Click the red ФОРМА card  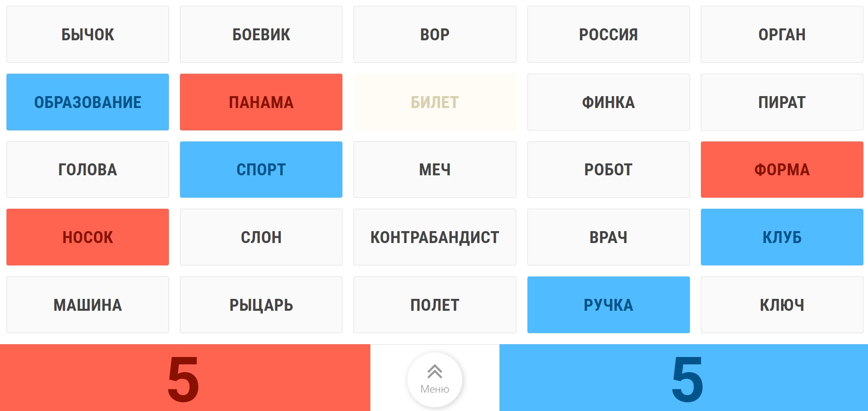(x=781, y=169)
